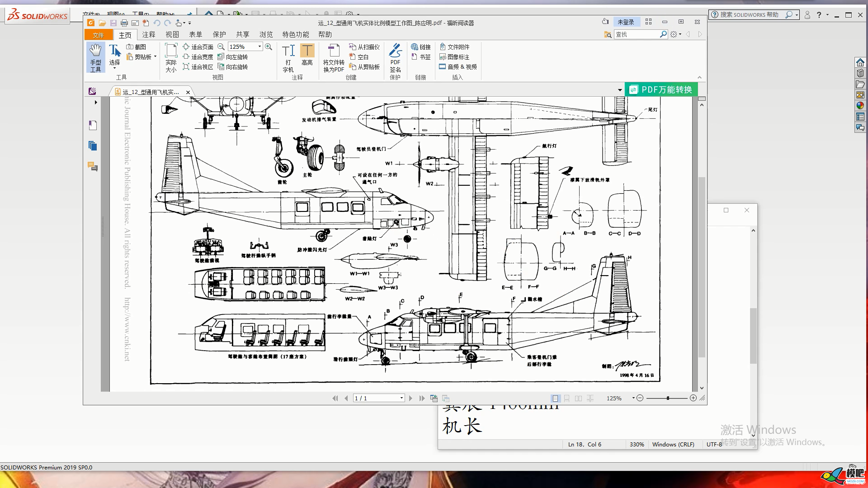Viewport: 868px width, 488px height.
Task: Expand the left navigation panel arrow
Action: tap(96, 103)
